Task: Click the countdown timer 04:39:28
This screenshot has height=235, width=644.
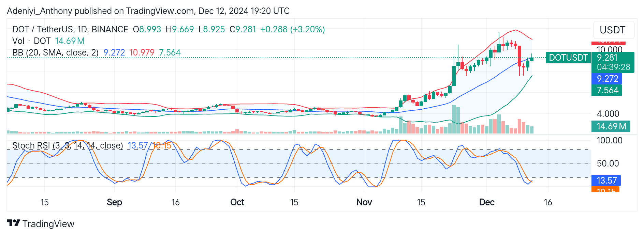Action: click(613, 67)
